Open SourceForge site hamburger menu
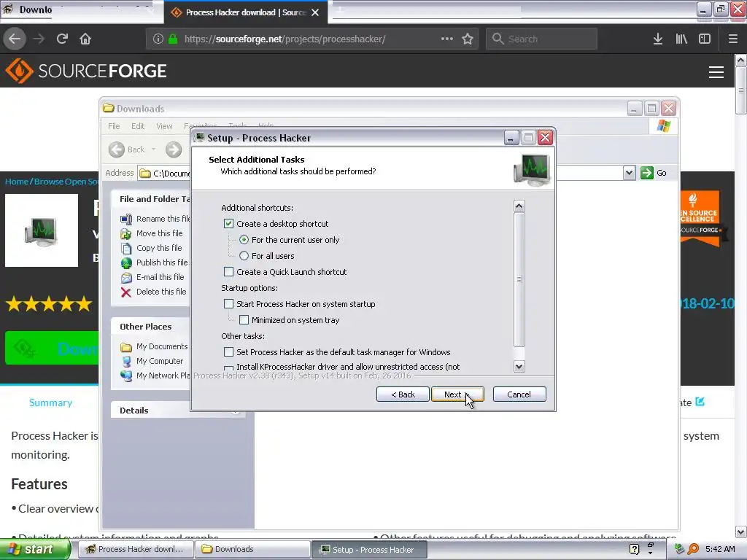This screenshot has height=560, width=747. point(716,72)
